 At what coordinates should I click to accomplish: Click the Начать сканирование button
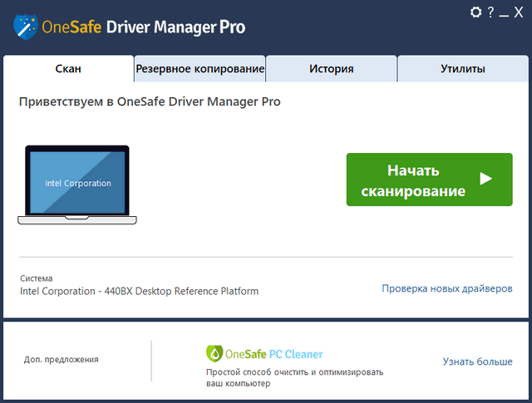(429, 179)
